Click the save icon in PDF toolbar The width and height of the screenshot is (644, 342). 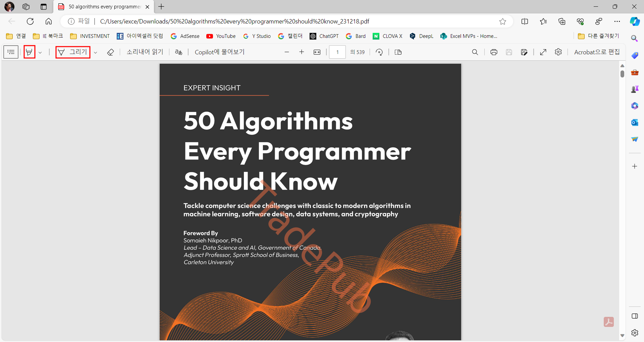pos(509,52)
